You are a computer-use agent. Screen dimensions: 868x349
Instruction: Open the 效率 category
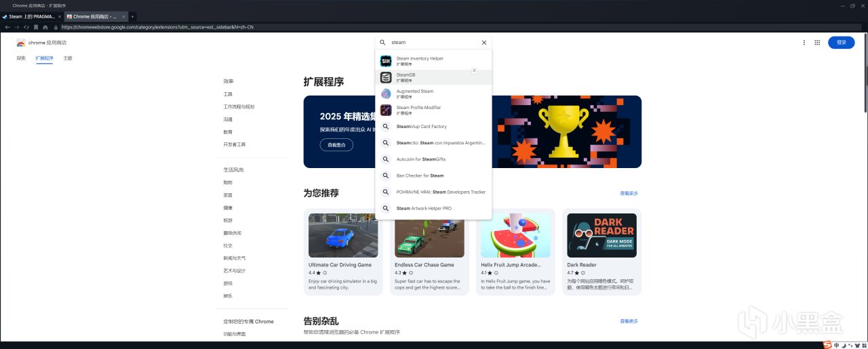tap(229, 81)
